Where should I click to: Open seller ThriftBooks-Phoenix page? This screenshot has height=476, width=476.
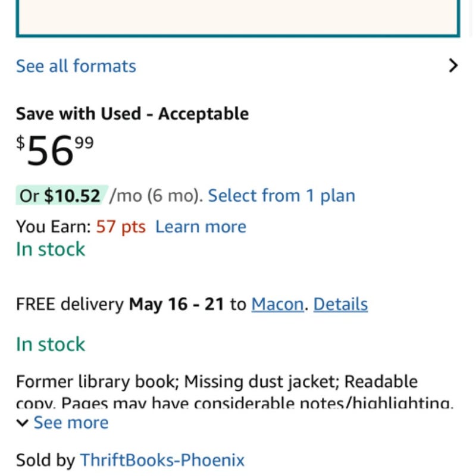tap(162, 460)
